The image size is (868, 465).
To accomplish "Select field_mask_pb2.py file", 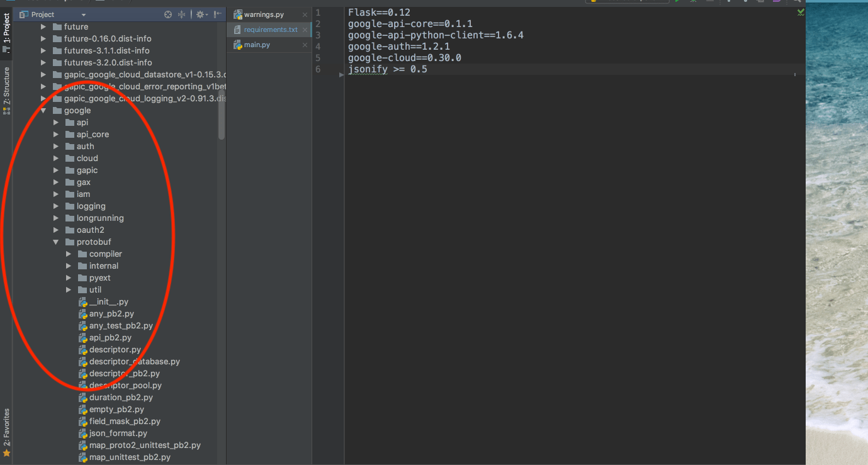I will 125,422.
